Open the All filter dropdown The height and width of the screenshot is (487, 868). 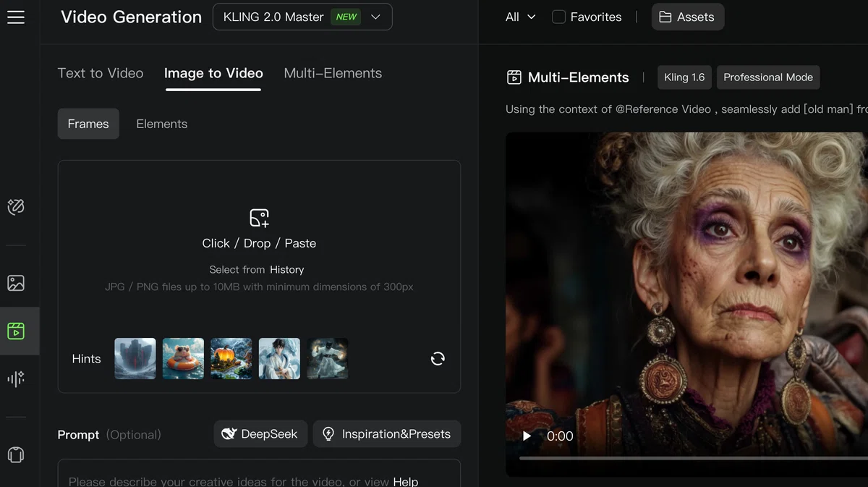coord(520,17)
